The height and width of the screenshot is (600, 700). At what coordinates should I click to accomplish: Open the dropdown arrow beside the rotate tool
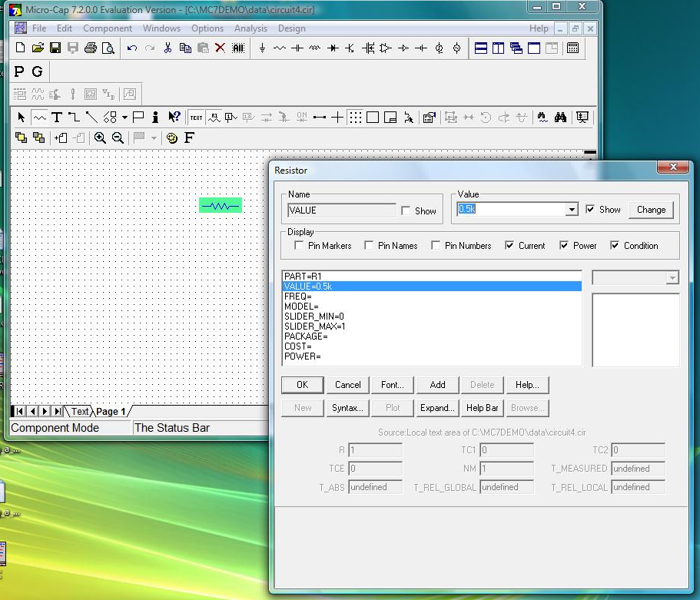pyautogui.click(x=124, y=118)
